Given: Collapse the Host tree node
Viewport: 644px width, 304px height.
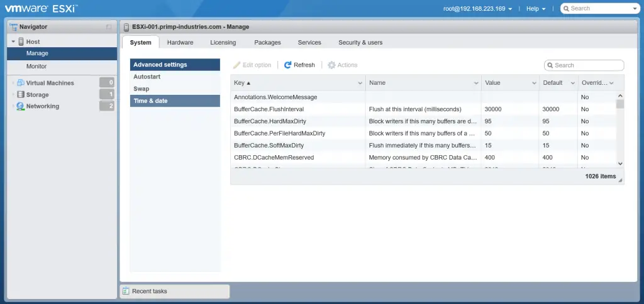Looking at the screenshot, I should 14,42.
